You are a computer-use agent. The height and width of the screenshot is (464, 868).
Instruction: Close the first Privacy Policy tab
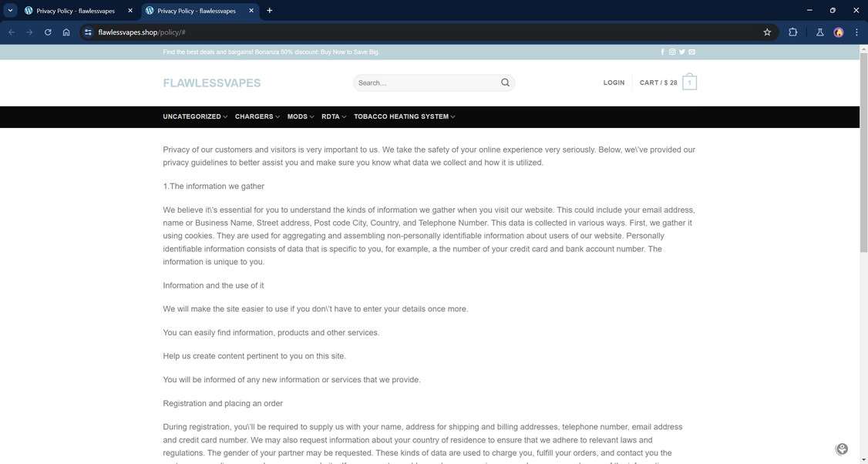coord(130,11)
